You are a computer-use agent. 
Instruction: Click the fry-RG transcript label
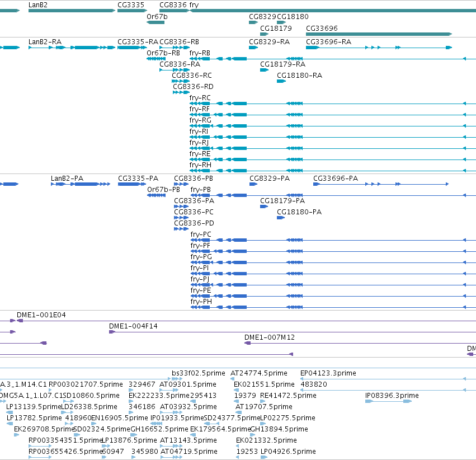[200, 120]
